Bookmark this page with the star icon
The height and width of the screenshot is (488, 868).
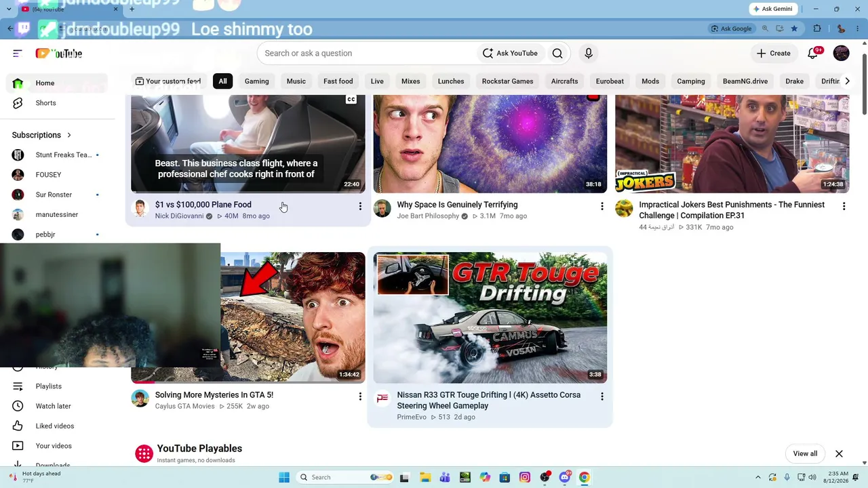794,28
